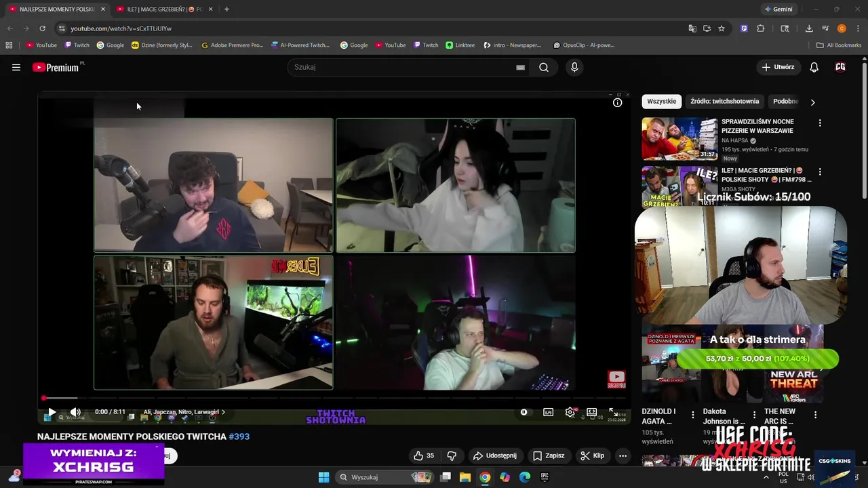Open player settings gear
868x488 pixels.
pyautogui.click(x=570, y=412)
